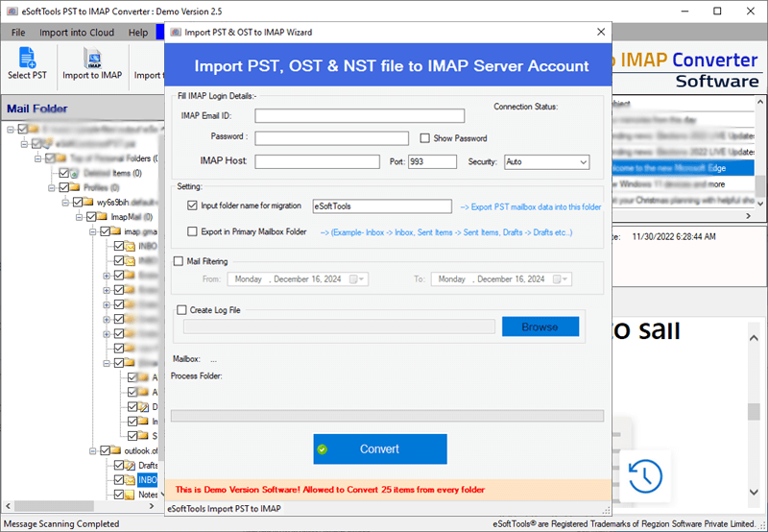Click the Notes folder icon in tree

(x=130, y=495)
